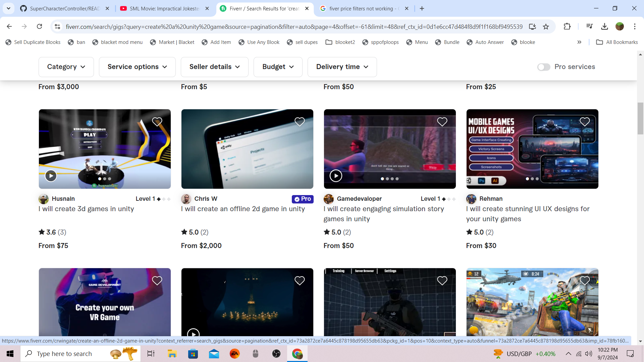Save heart on Rehman UI UX gig
Viewport: 644px width, 362px height.
click(585, 122)
